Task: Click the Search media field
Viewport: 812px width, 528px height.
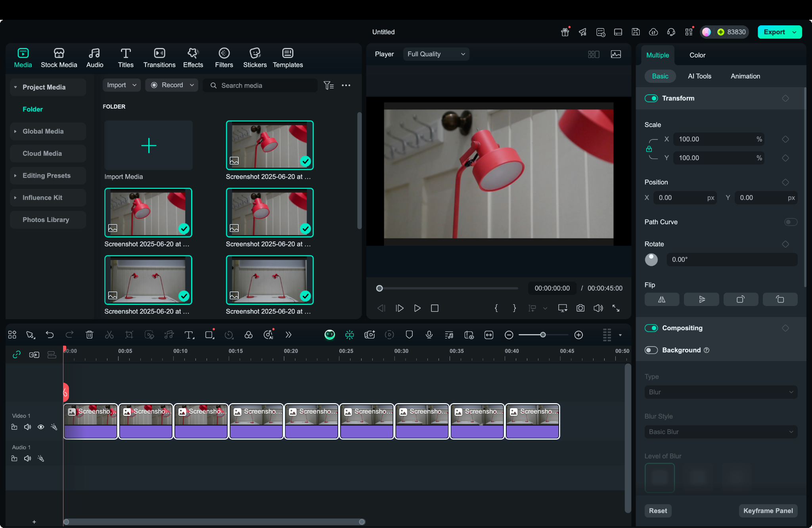Action: click(x=260, y=85)
